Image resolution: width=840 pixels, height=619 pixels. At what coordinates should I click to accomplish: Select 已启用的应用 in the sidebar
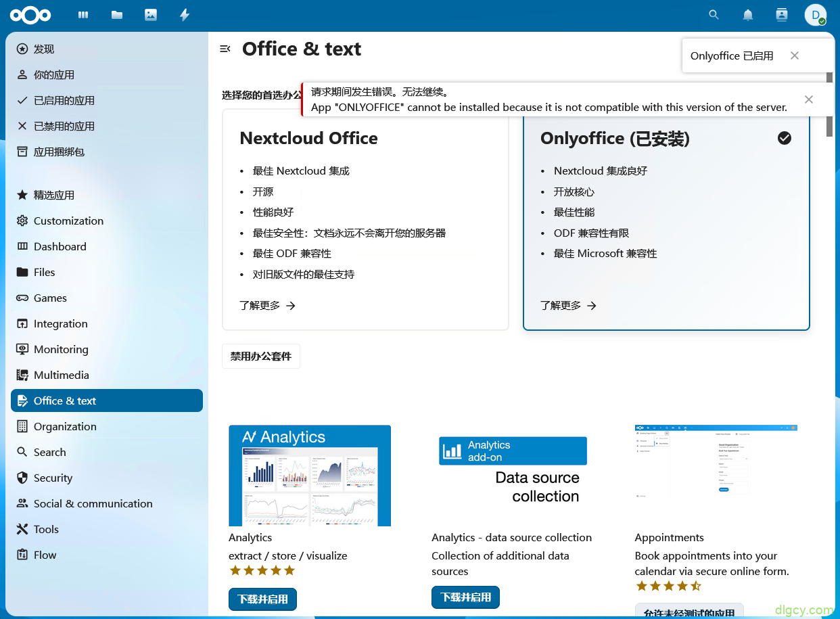click(x=107, y=100)
